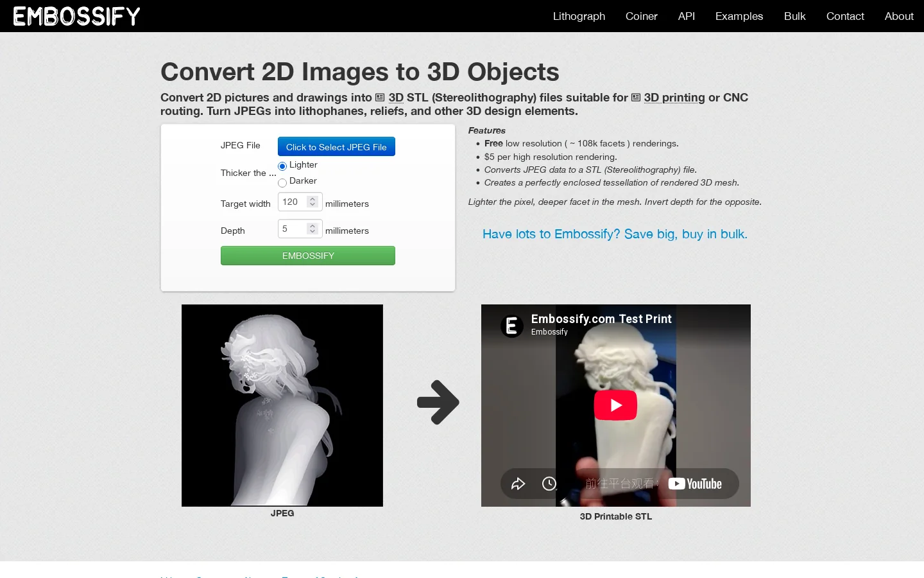The image size is (924, 578).
Task: Click the 'Features' heading text
Action: (x=487, y=130)
